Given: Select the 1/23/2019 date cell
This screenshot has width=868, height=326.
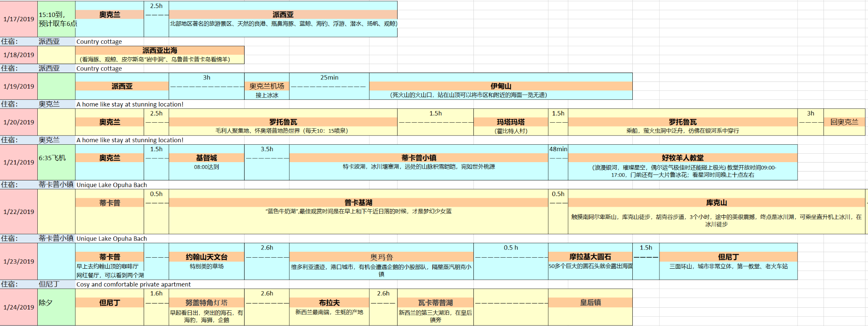Looking at the screenshot, I should click(x=19, y=261).
